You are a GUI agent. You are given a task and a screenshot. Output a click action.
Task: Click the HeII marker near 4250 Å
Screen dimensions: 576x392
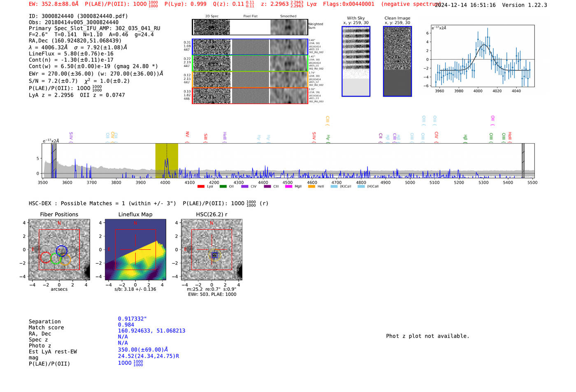pyautogui.click(x=225, y=137)
